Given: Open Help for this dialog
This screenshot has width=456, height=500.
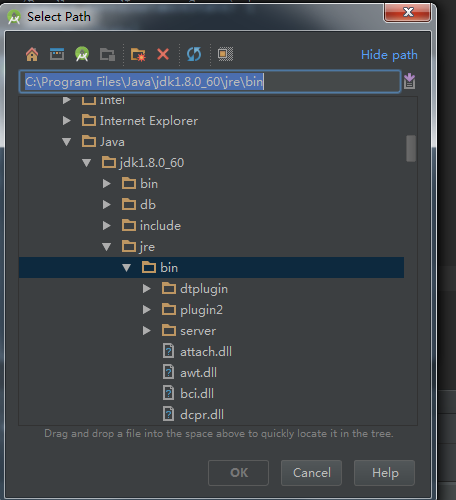Looking at the screenshot, I should tap(385, 473).
